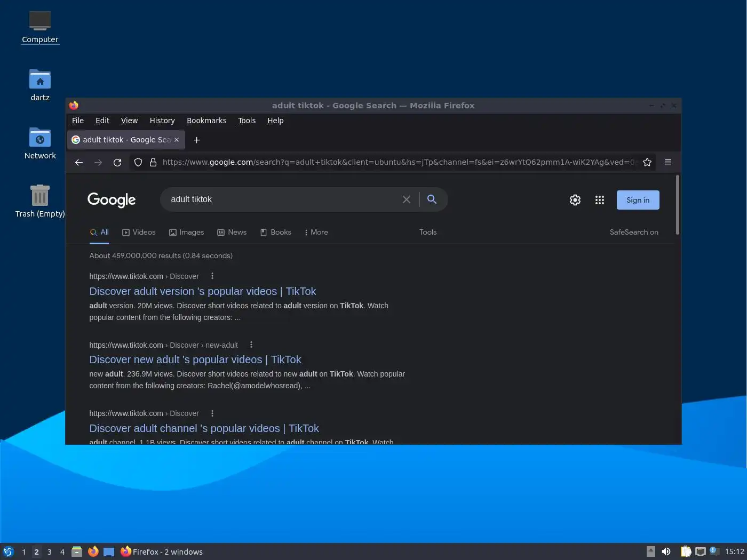Switch to workspace 1
747x560 pixels.
pyautogui.click(x=24, y=552)
